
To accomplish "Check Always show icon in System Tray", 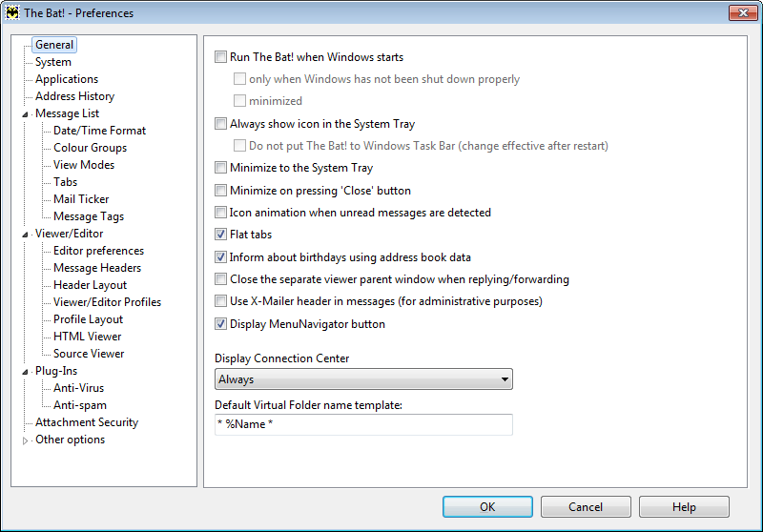I will coord(221,124).
